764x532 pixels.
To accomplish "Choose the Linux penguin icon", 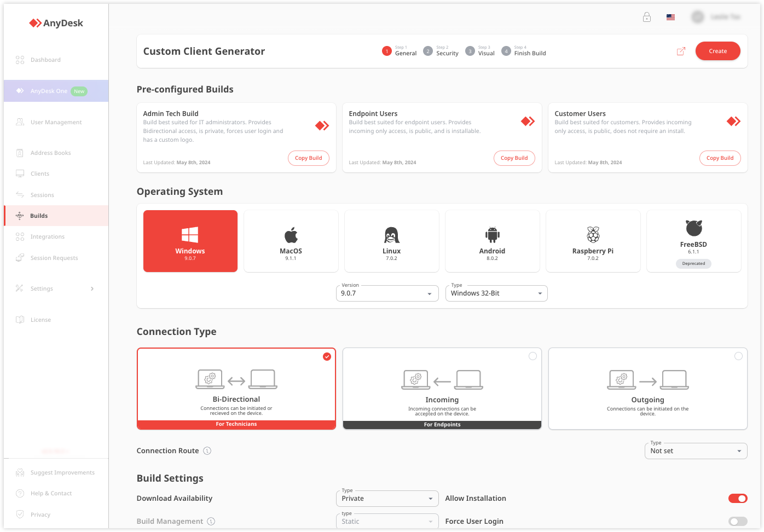I will coord(391,235).
